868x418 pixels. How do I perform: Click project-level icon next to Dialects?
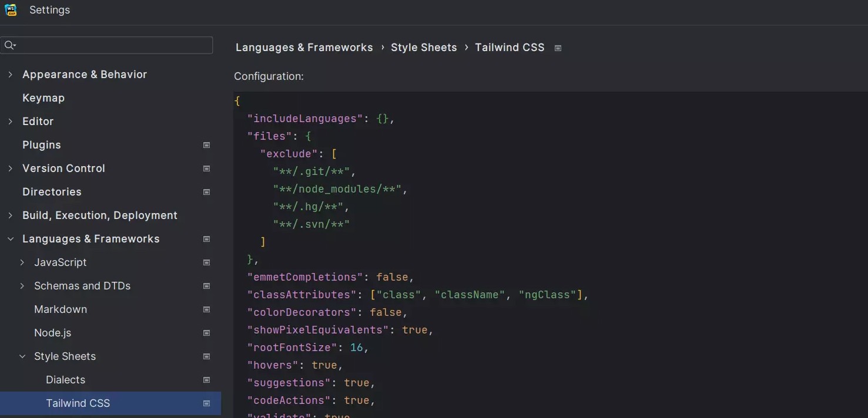click(x=206, y=380)
